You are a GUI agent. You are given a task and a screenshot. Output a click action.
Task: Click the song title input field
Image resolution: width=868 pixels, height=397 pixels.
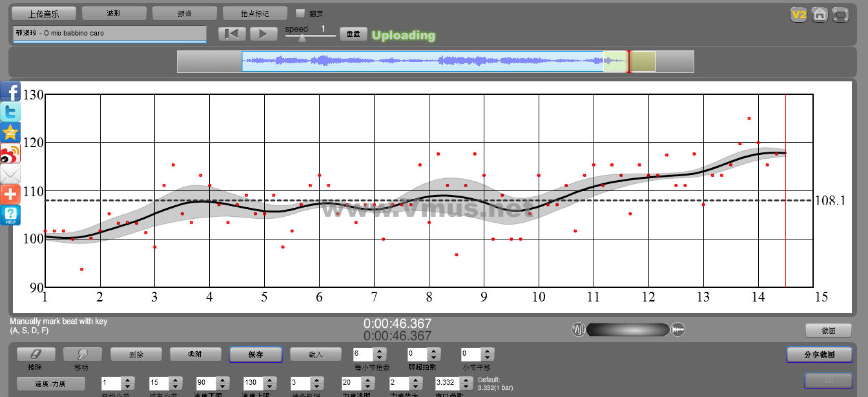click(x=109, y=33)
